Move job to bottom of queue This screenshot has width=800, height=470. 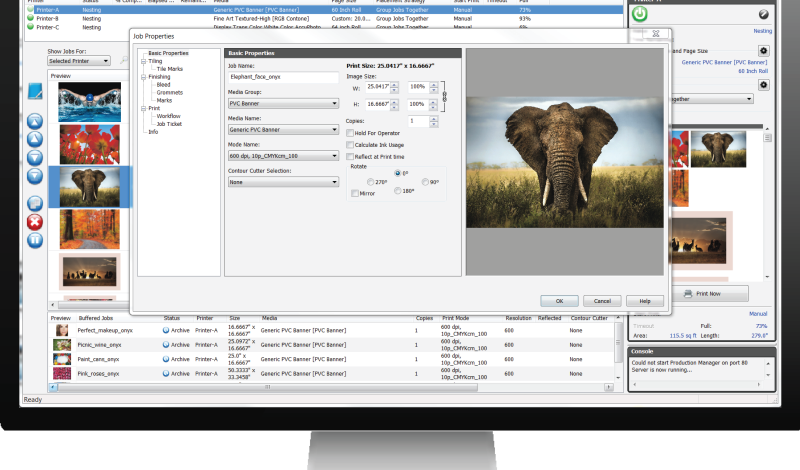(x=35, y=176)
